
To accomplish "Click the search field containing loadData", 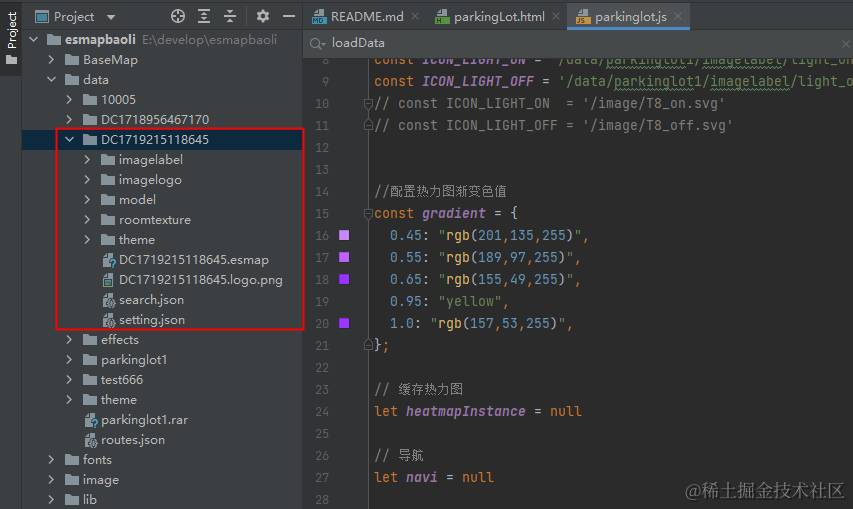I will pos(578,43).
